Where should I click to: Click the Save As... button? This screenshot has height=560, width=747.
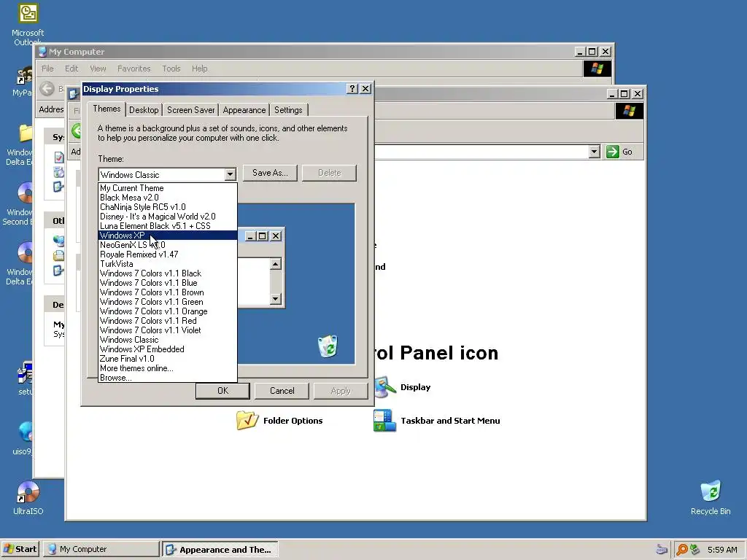point(270,173)
